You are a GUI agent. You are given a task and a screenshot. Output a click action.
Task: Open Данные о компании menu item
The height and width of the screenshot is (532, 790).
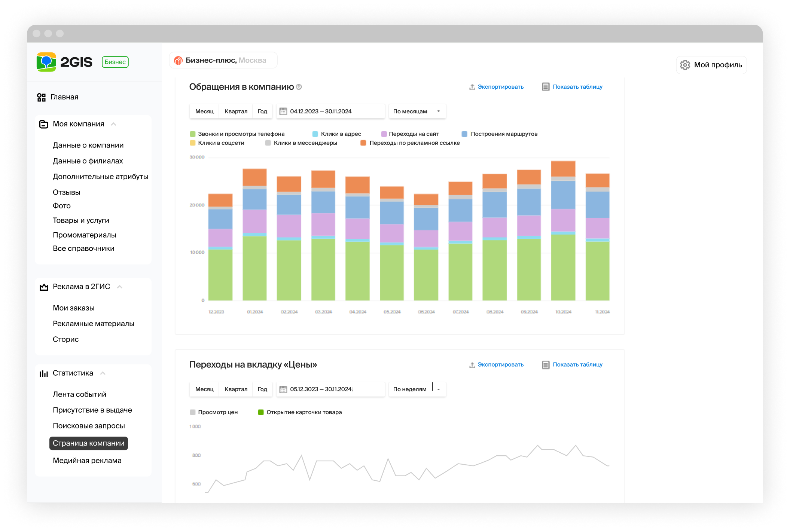[88, 146]
